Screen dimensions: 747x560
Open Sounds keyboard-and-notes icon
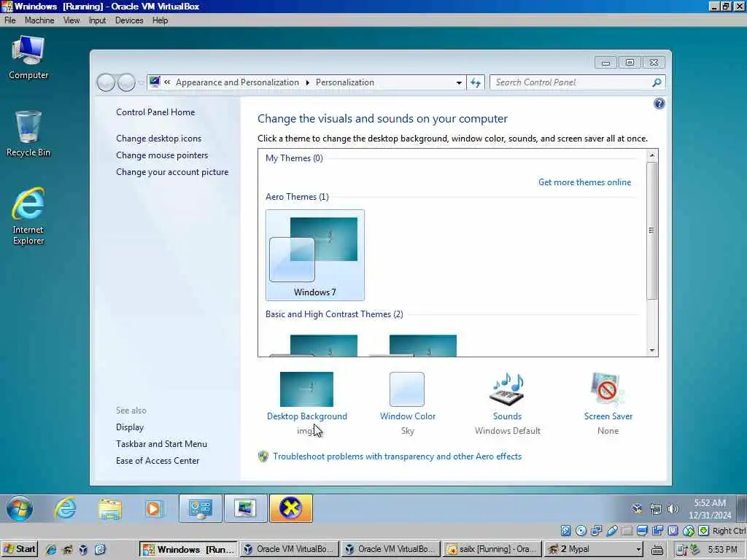click(507, 389)
